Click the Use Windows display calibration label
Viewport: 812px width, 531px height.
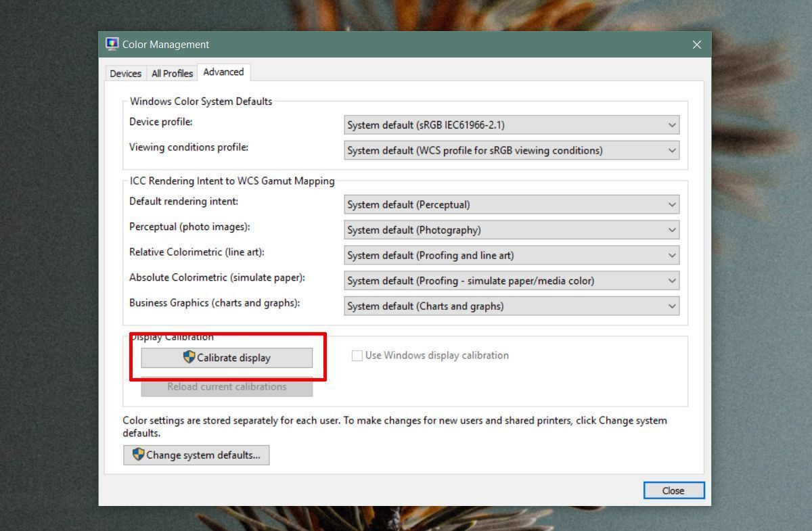pos(436,356)
